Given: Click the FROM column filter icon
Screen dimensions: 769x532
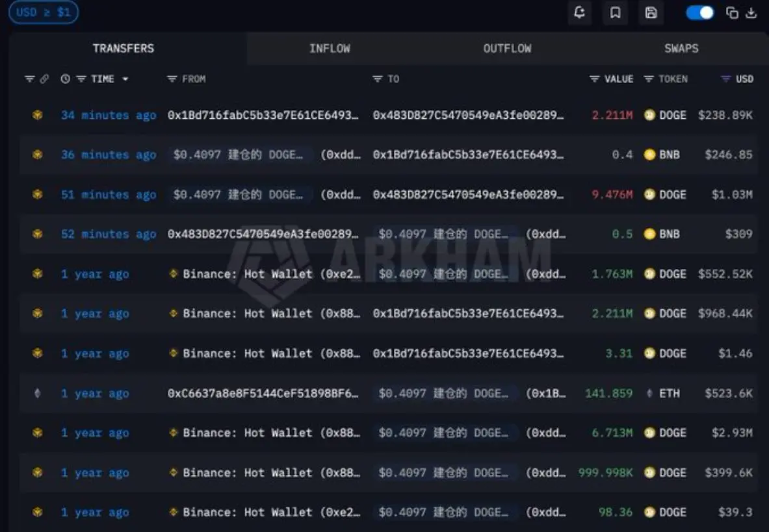Looking at the screenshot, I should click(x=172, y=79).
